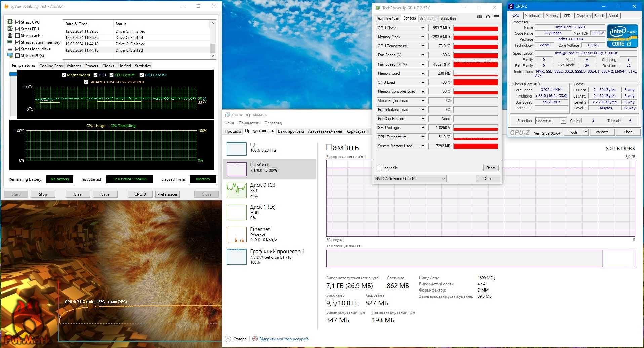Switch to AIDA64 Statistics tab
This screenshot has height=348, width=644.
pyautogui.click(x=143, y=66)
